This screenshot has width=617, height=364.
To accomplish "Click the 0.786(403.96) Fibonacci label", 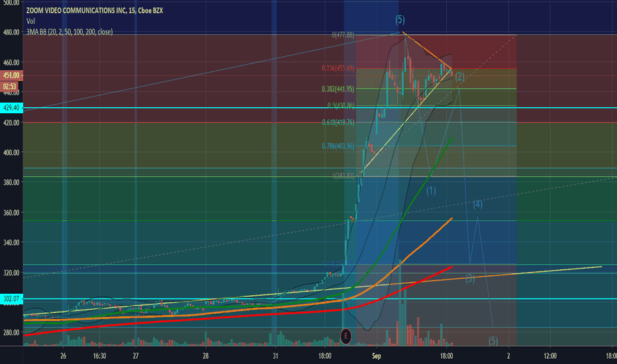I will tap(338, 146).
